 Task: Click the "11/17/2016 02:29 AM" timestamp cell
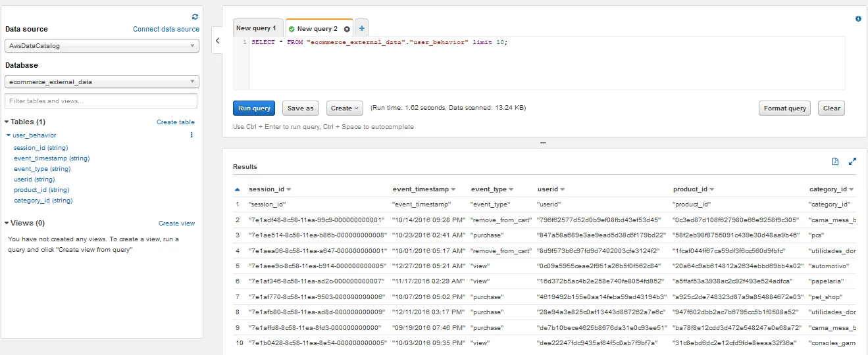click(428, 281)
